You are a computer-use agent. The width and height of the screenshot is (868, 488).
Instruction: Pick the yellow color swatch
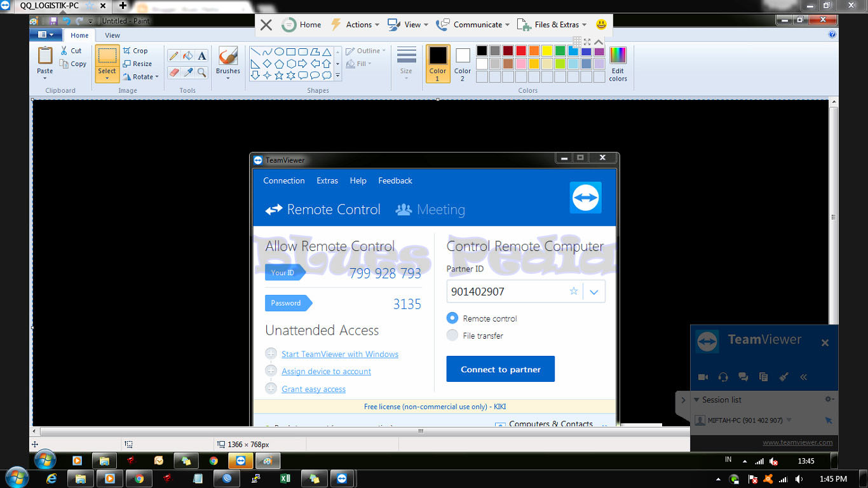[x=546, y=51]
